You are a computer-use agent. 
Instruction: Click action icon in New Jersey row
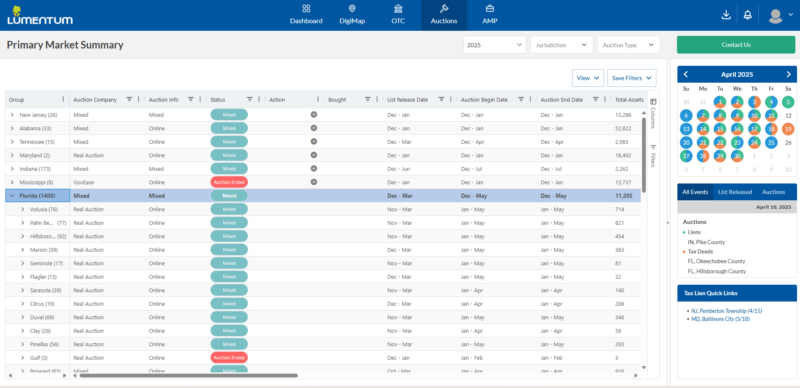(x=314, y=114)
